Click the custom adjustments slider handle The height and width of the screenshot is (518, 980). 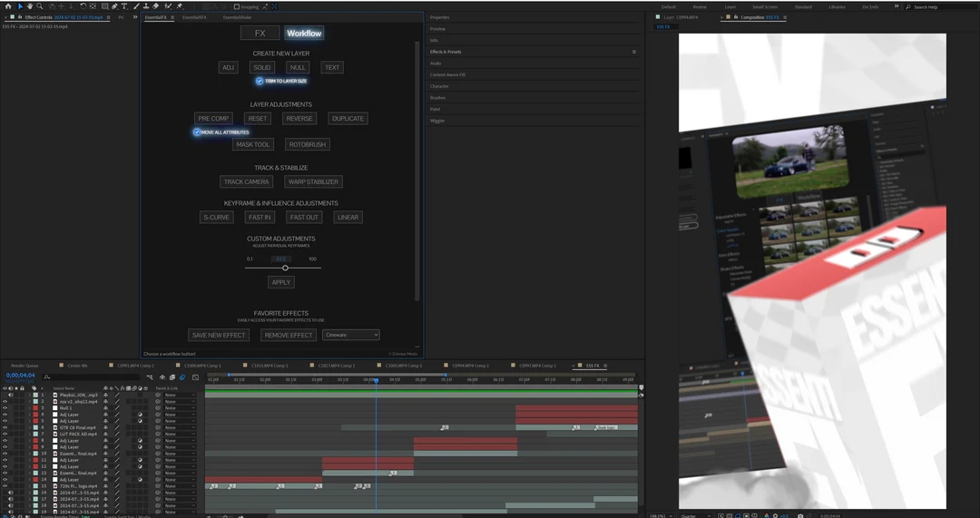click(285, 268)
